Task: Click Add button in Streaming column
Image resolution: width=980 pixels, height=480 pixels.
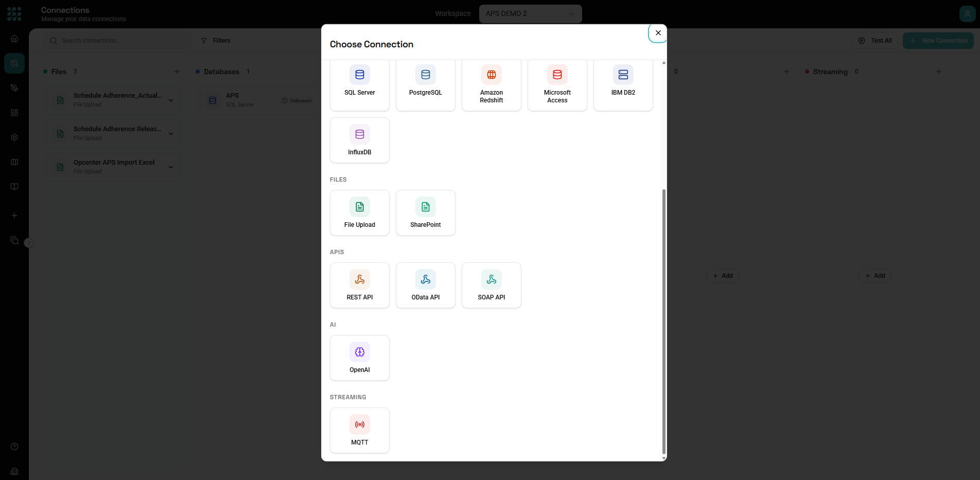Action: point(875,276)
